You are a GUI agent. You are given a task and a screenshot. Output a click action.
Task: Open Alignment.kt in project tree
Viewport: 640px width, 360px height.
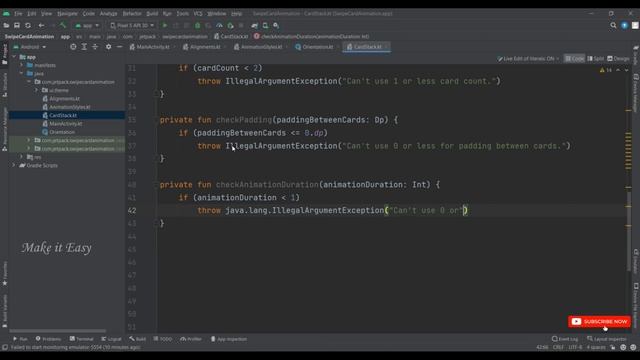(x=64, y=99)
